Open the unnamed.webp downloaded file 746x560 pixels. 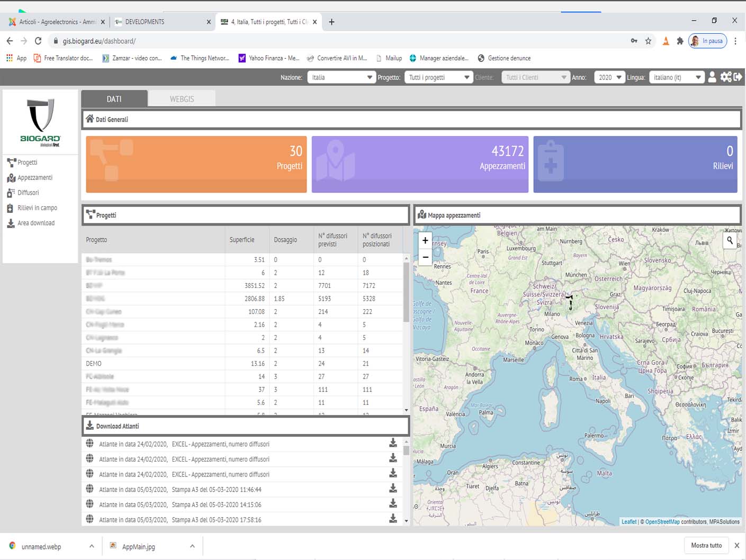pyautogui.click(x=41, y=547)
